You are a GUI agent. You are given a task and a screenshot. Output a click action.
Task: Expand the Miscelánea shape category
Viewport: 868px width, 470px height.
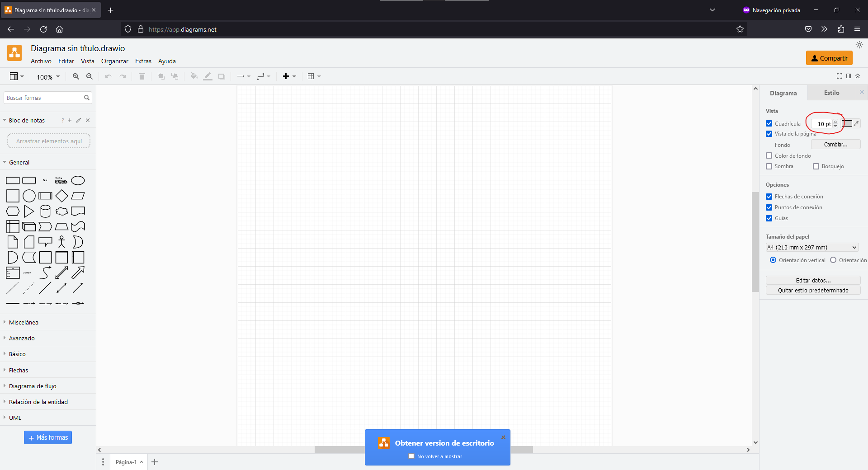(x=48, y=322)
